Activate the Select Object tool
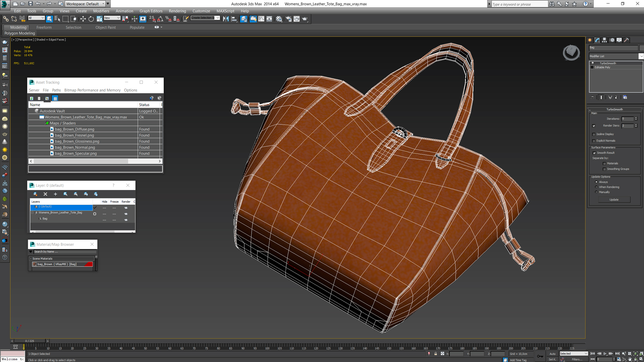Screen dimensions: 644x362 pos(49,19)
